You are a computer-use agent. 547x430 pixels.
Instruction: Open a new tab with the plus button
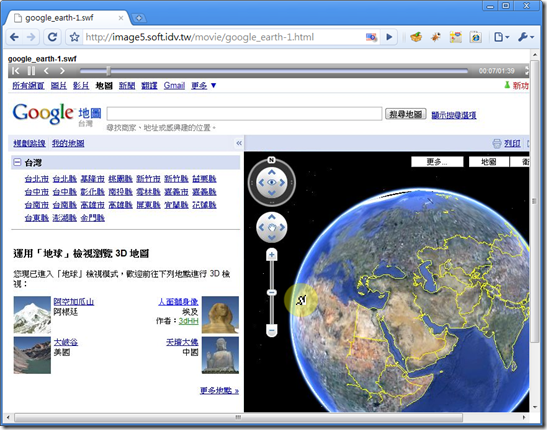pos(139,18)
